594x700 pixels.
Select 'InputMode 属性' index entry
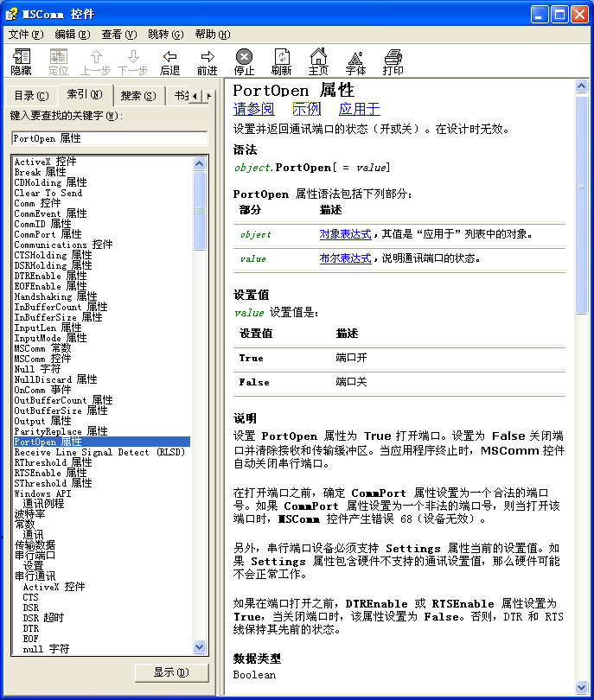pos(50,338)
